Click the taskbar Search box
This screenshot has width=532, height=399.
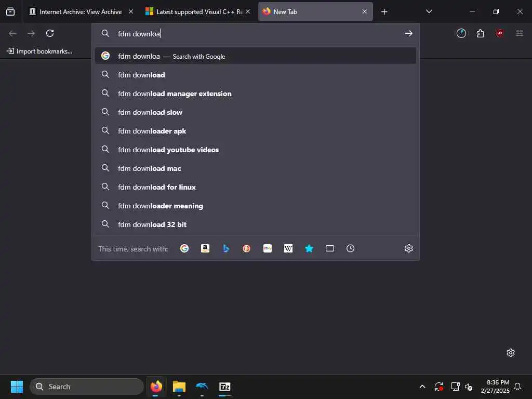[87, 387]
